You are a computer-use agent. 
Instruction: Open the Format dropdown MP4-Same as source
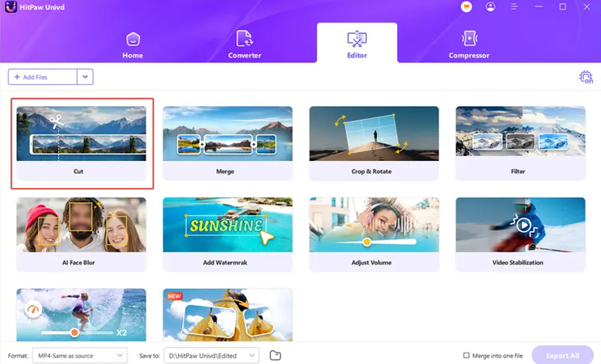[79, 355]
